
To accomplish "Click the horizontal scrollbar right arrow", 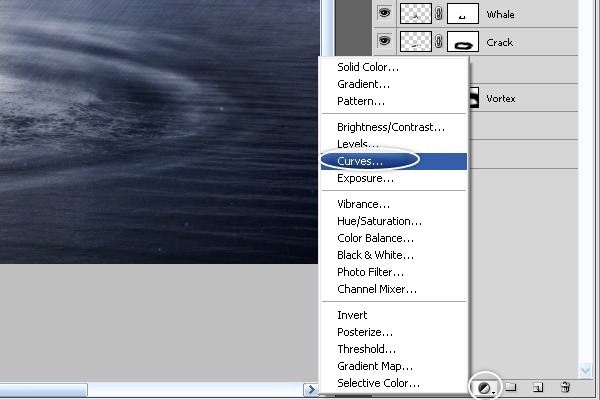I will coord(311,390).
